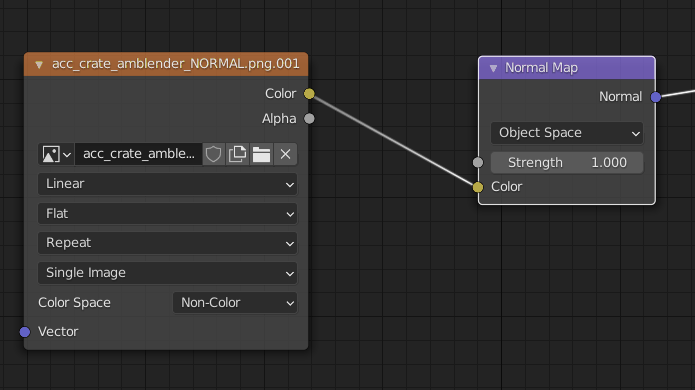This screenshot has height=390, width=695.
Task: Open the Object Space dropdown
Action: pyautogui.click(x=567, y=133)
